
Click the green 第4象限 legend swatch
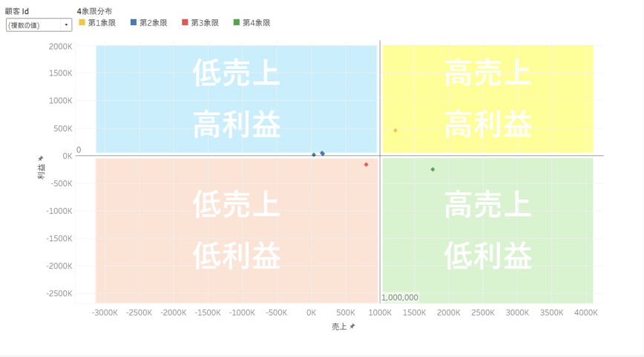tap(237, 23)
